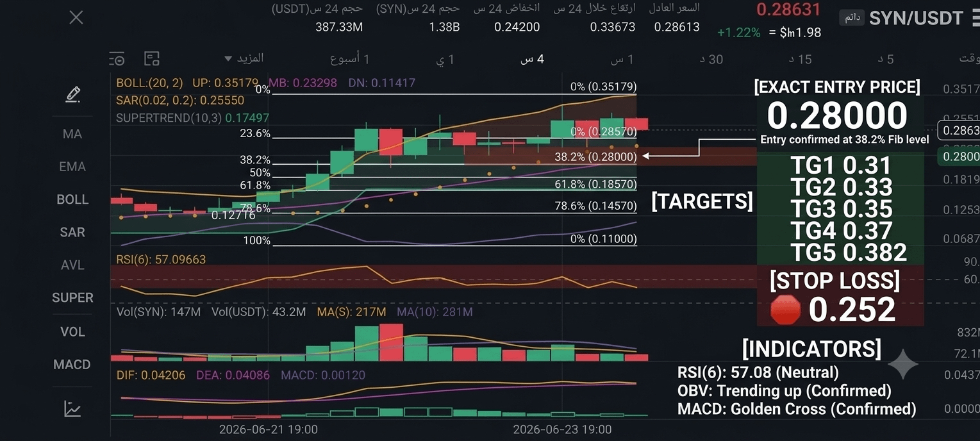Toggle the SAR indicator
Image resolution: width=980 pixels, height=441 pixels.
[x=72, y=232]
